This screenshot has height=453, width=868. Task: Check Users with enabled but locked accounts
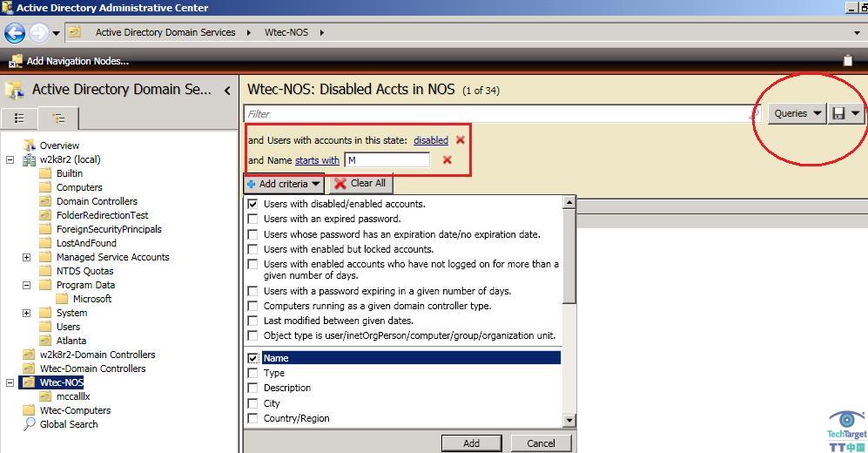coord(253,249)
